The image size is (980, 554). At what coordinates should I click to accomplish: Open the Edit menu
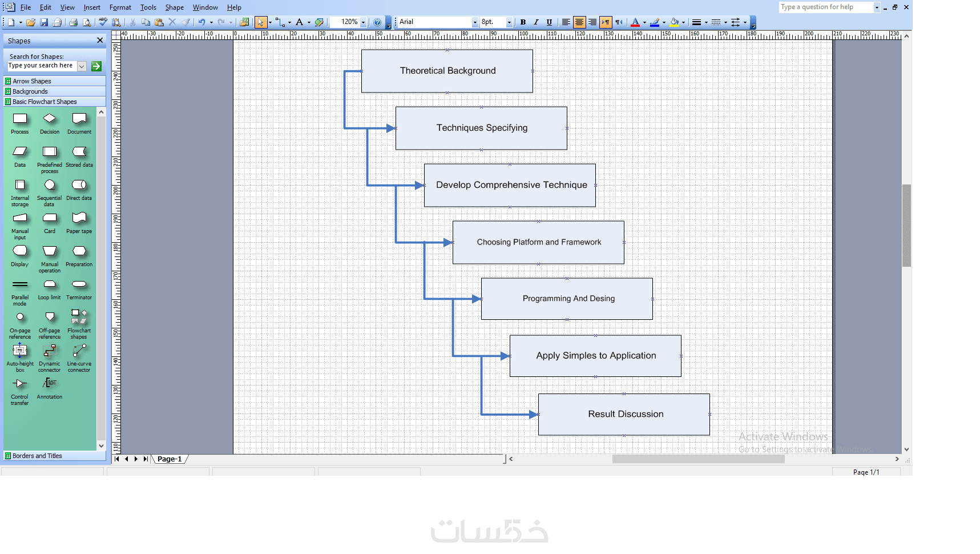tap(46, 7)
